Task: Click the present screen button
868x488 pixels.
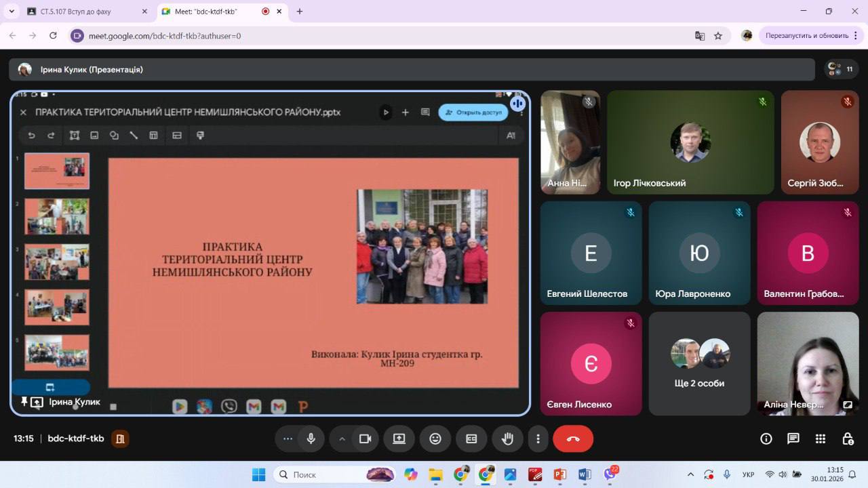Action: pos(399,439)
